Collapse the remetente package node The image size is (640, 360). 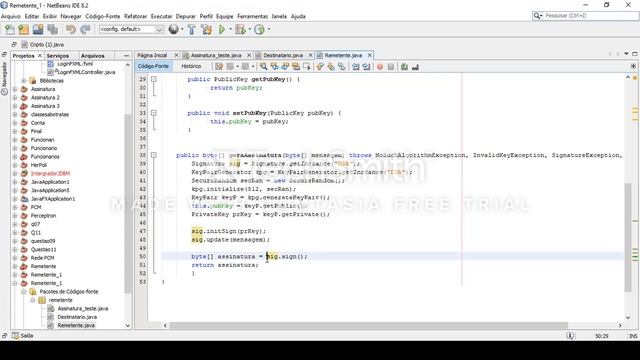tap(33, 300)
